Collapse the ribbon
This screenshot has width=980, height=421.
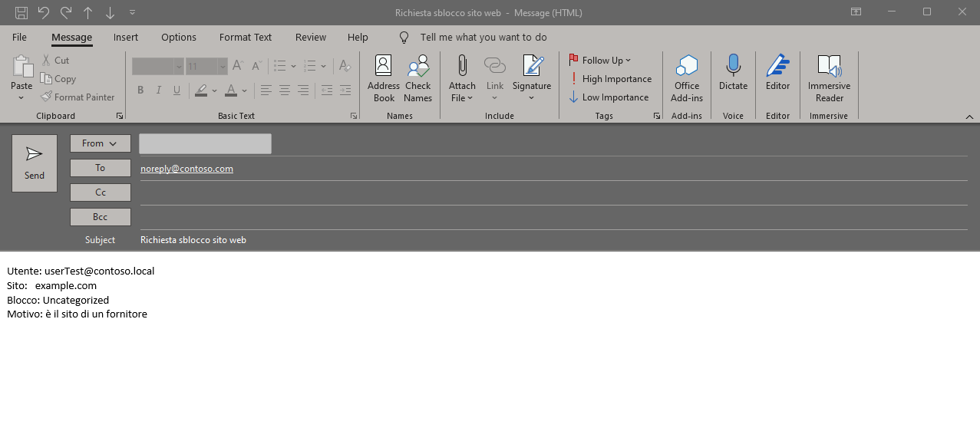click(969, 117)
